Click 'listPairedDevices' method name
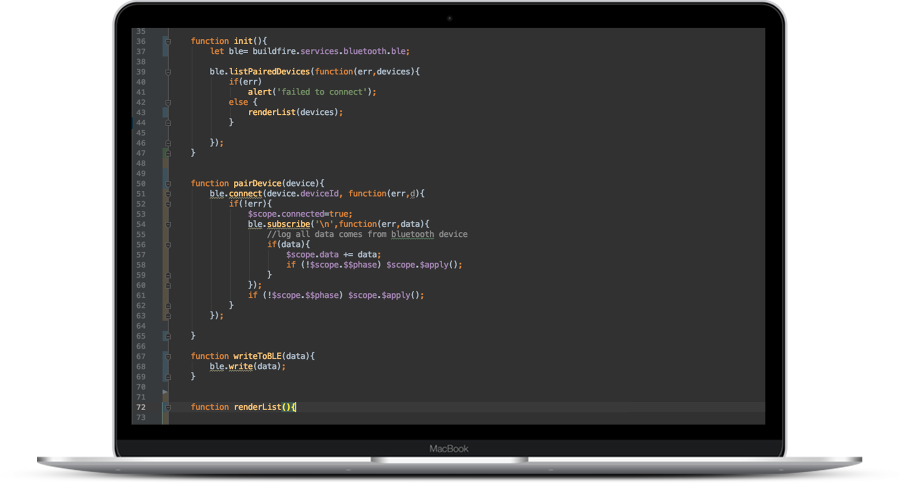This screenshot has width=900, height=483. pos(269,72)
